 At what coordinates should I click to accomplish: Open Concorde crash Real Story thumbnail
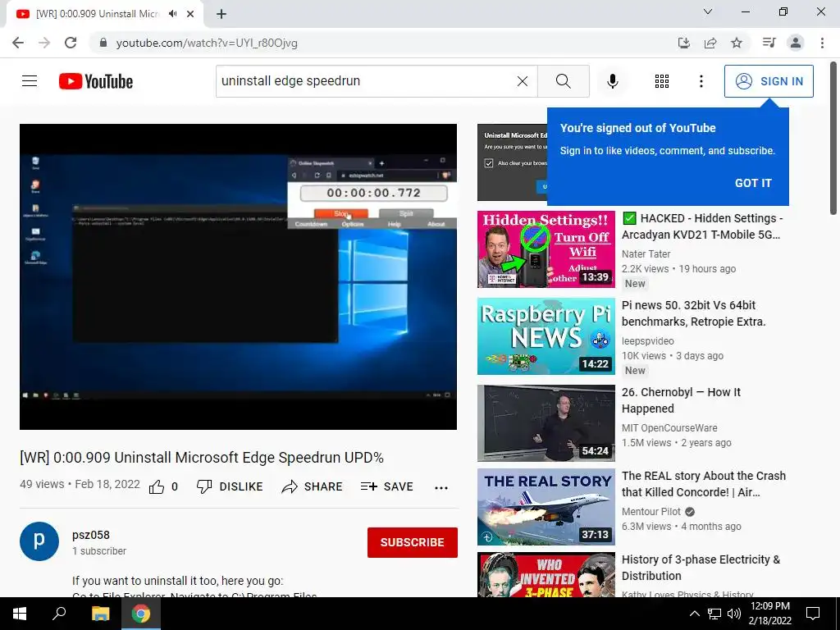(x=546, y=507)
